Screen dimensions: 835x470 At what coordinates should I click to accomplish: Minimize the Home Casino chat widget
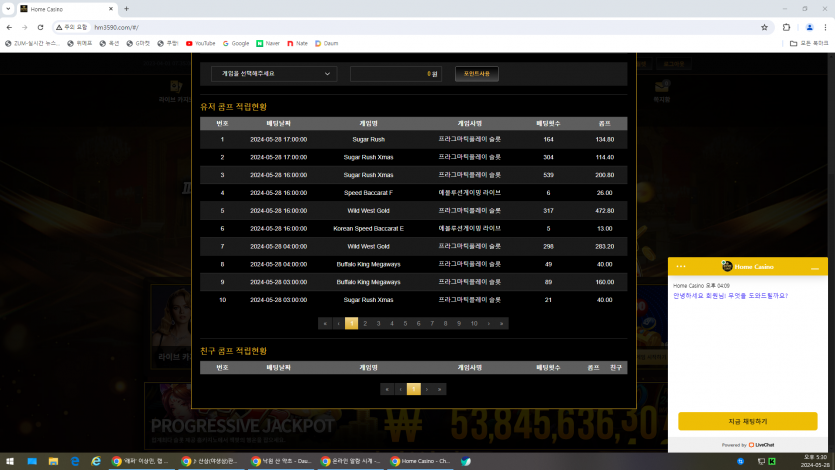click(815, 268)
